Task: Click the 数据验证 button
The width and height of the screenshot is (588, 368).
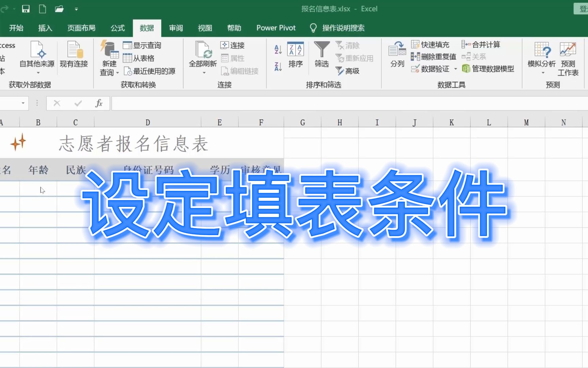Action: (x=430, y=69)
